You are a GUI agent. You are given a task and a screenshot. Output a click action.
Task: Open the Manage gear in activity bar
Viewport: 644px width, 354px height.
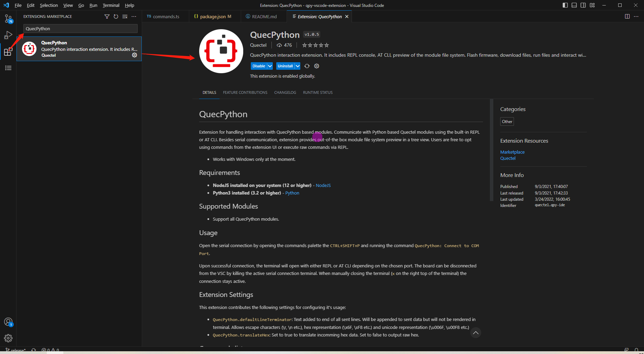pyautogui.click(x=8, y=338)
